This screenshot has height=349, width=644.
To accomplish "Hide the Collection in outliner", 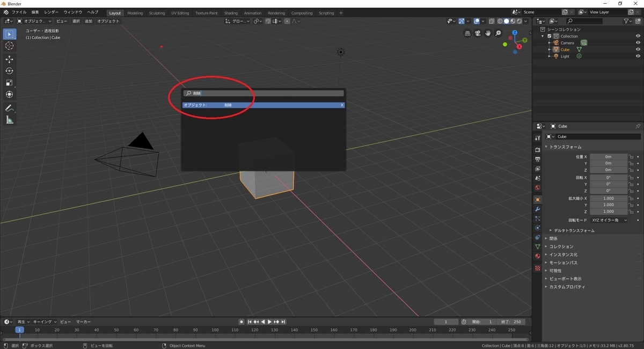I will [638, 36].
